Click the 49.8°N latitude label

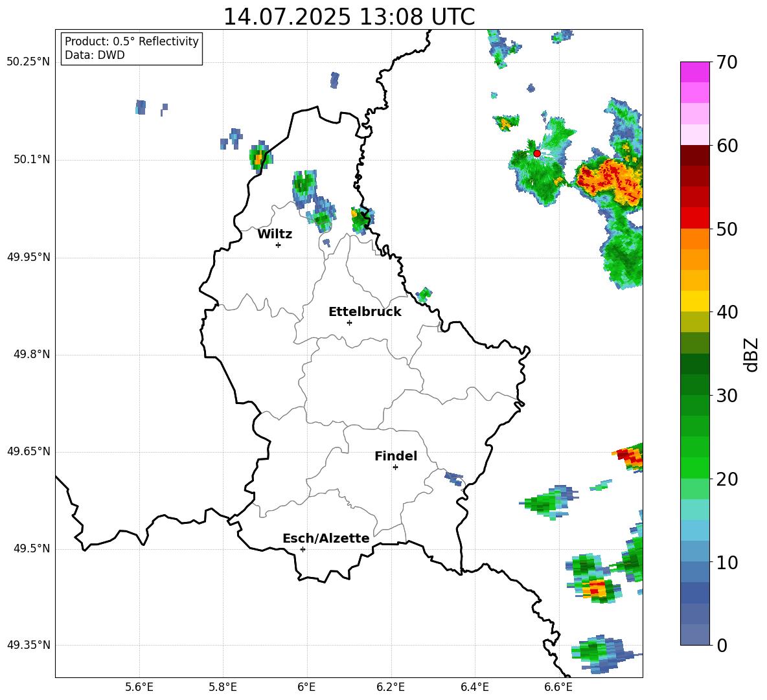click(x=31, y=354)
